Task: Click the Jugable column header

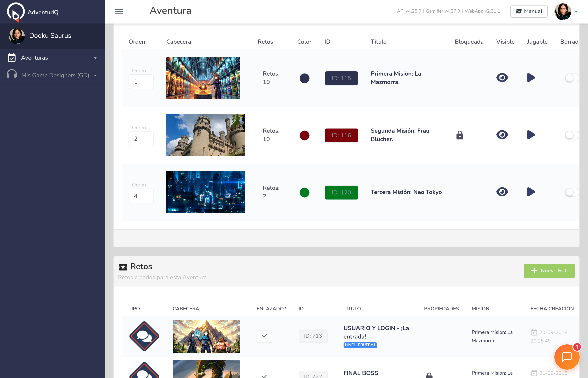Action: point(537,42)
